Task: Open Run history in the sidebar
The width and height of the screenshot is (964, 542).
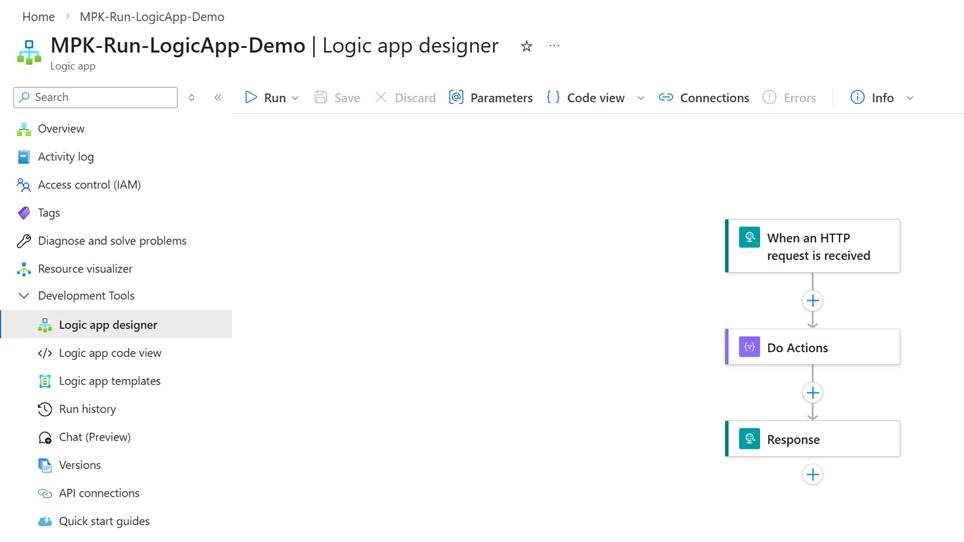Action: point(87,409)
